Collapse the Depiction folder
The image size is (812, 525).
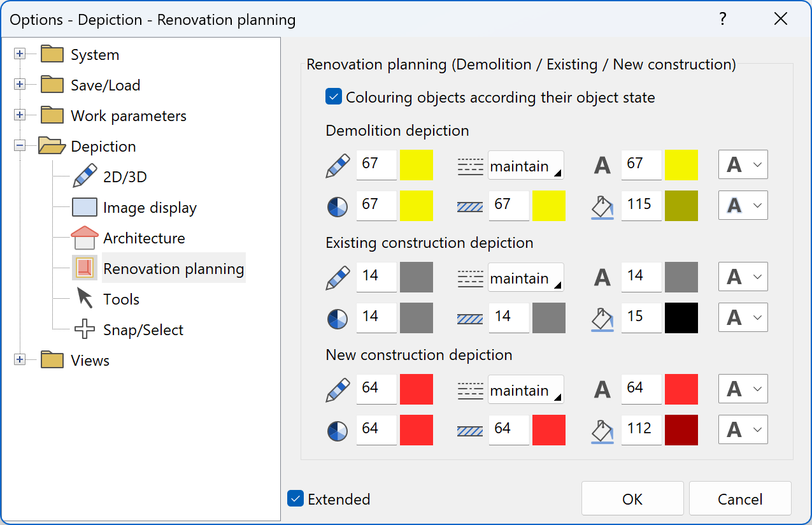20,146
